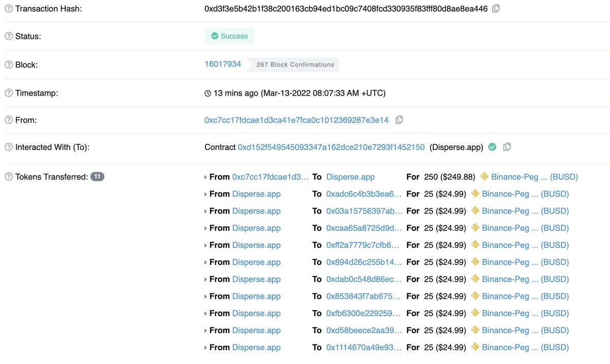Click the BUSD token icon in the 250 transfer row
This screenshot has height=364, width=610.
484,176
